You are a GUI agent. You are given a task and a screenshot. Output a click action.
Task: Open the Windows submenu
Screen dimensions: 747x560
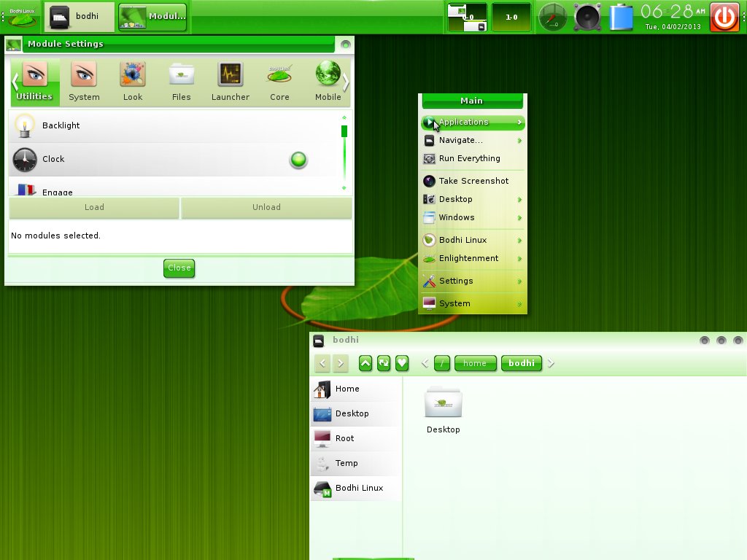pyautogui.click(x=473, y=217)
